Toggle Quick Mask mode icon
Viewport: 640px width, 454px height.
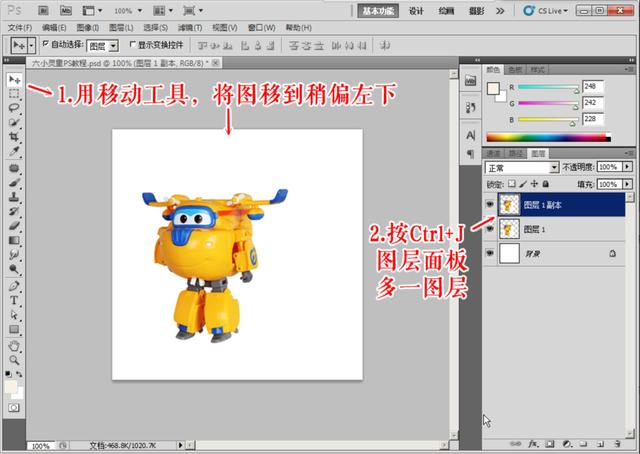click(x=13, y=407)
